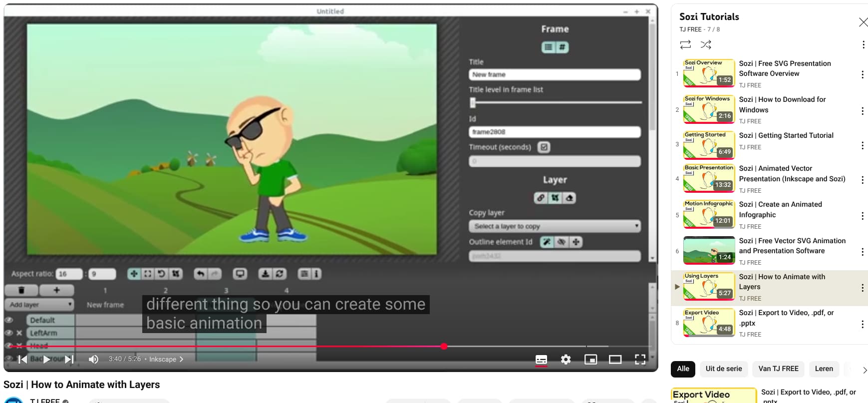
Task: Click Aspect ratio width field '16'
Action: coord(69,274)
